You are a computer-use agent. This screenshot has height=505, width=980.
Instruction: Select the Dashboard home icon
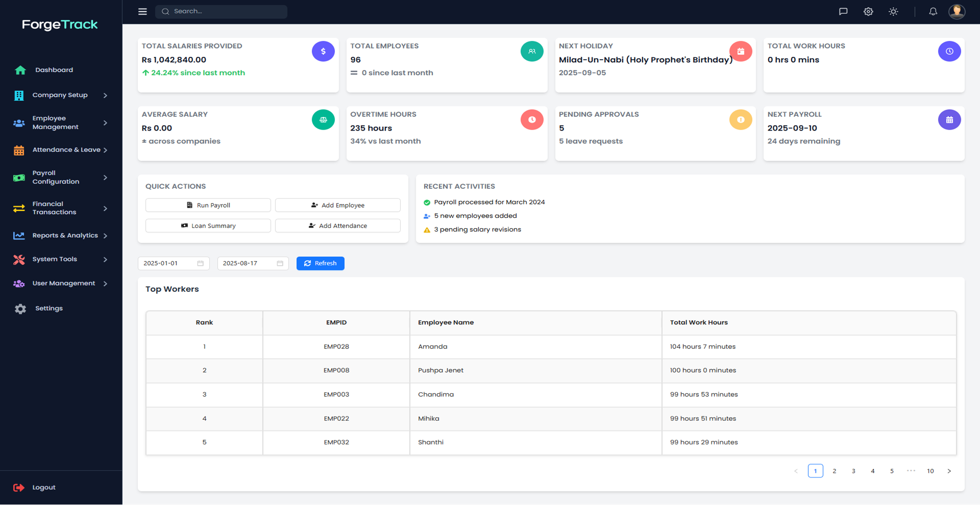pos(20,70)
